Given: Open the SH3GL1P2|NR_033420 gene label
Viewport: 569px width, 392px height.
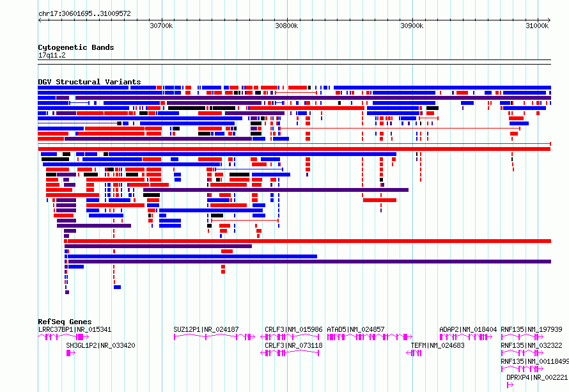Looking at the screenshot, I should pos(100,345).
